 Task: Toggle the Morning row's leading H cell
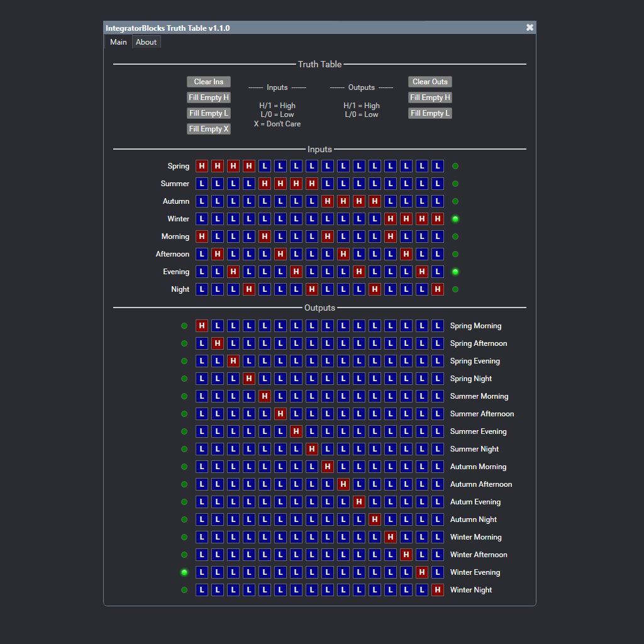202,236
